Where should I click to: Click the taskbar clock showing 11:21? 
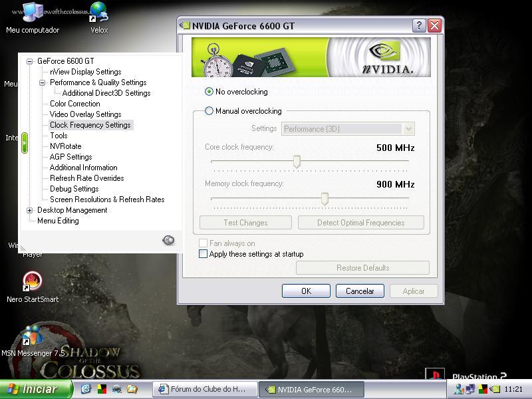[x=513, y=389]
